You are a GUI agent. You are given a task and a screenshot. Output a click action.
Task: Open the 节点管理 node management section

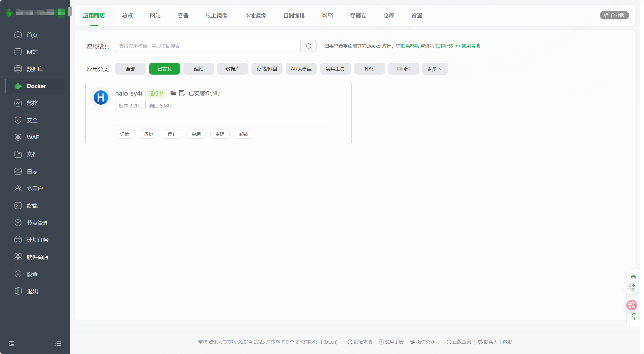38,222
